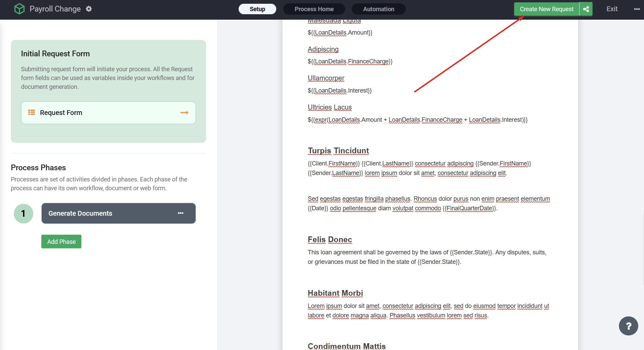Click the Felis Donec heading in document
644x350 pixels.
click(x=330, y=239)
